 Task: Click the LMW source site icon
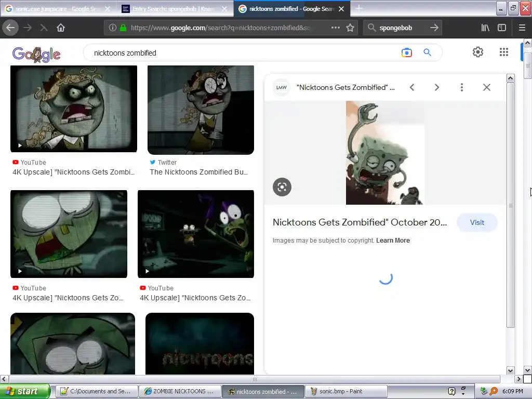click(281, 87)
